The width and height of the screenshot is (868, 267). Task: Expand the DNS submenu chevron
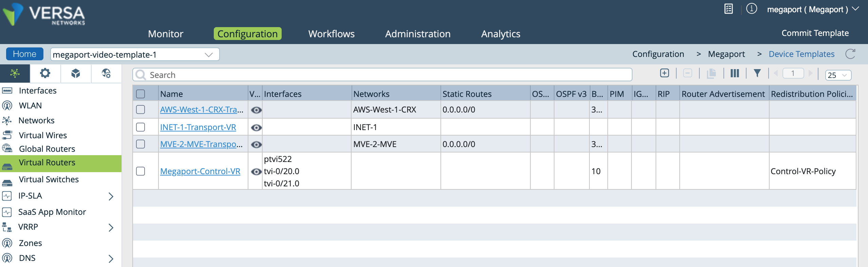coord(111,259)
